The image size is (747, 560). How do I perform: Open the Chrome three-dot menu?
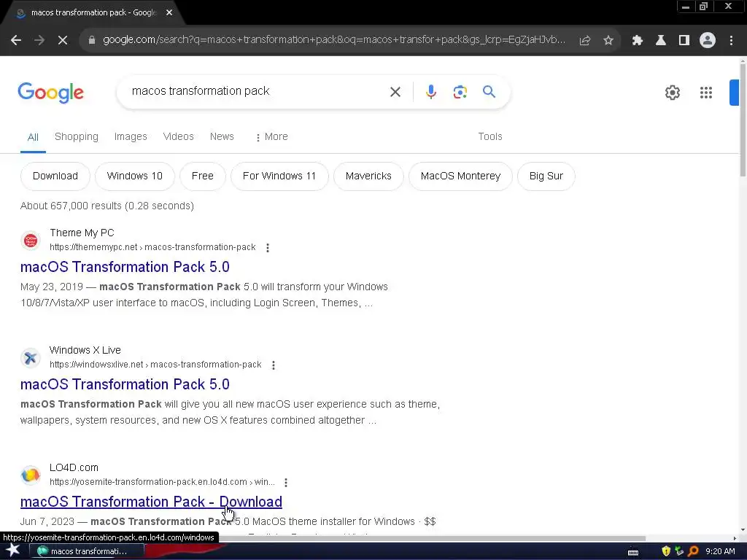[x=731, y=41]
